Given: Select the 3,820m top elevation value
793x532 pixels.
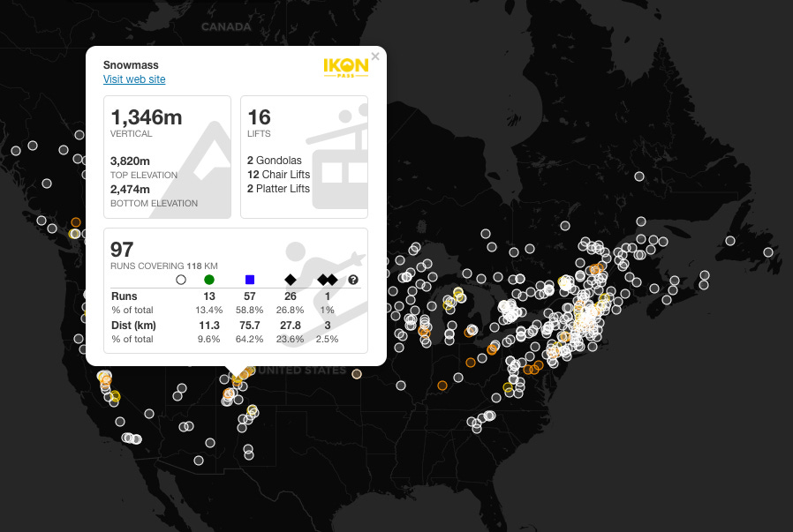Looking at the screenshot, I should [x=130, y=161].
